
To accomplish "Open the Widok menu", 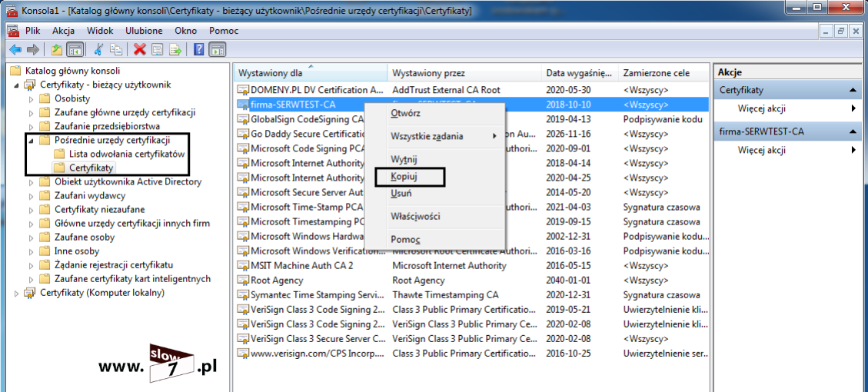I will [100, 31].
